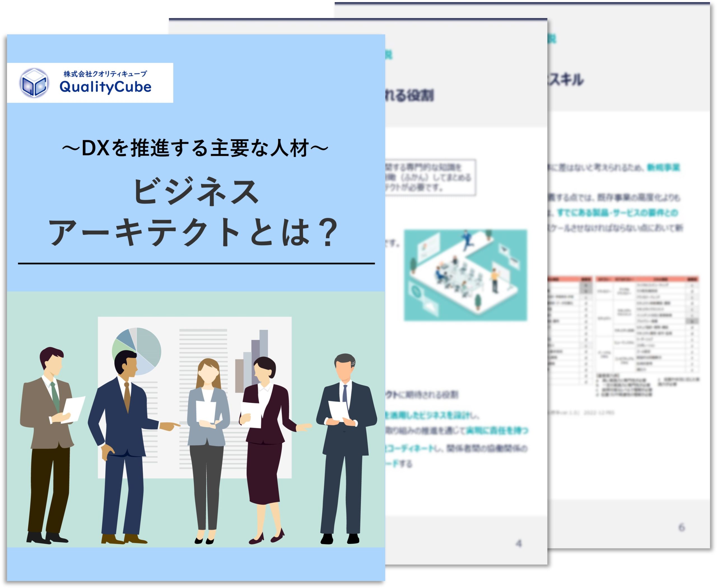Image resolution: width=717 pixels, height=588 pixels.
Task: Click the bordered text box on page 4
Action: click(430, 177)
